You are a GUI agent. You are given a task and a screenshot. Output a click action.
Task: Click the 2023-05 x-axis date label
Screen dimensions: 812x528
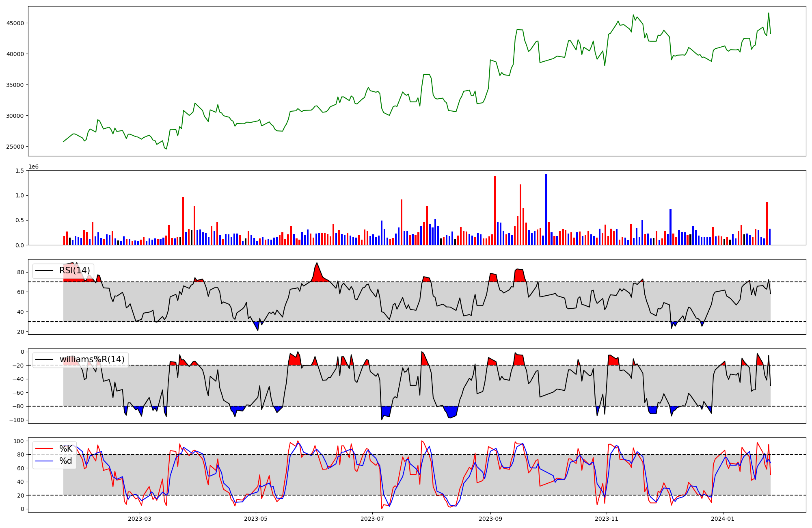click(x=256, y=519)
